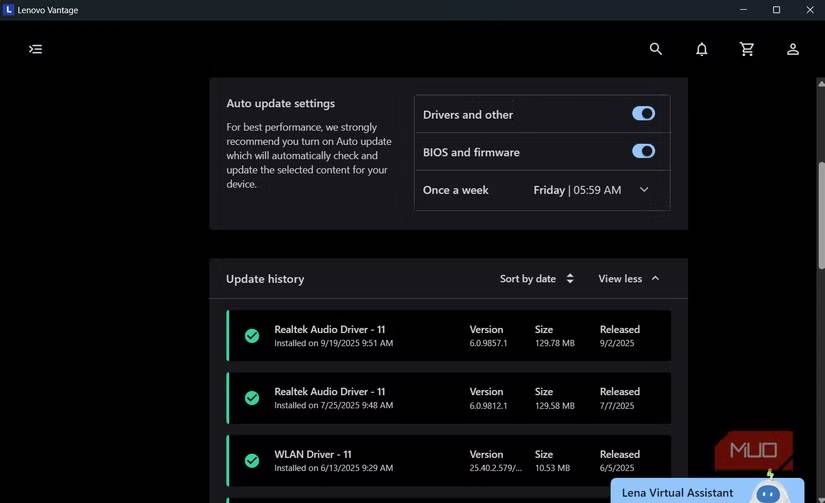Click the Auto update settings heading
Viewport: 825px width, 503px height.
[280, 103]
